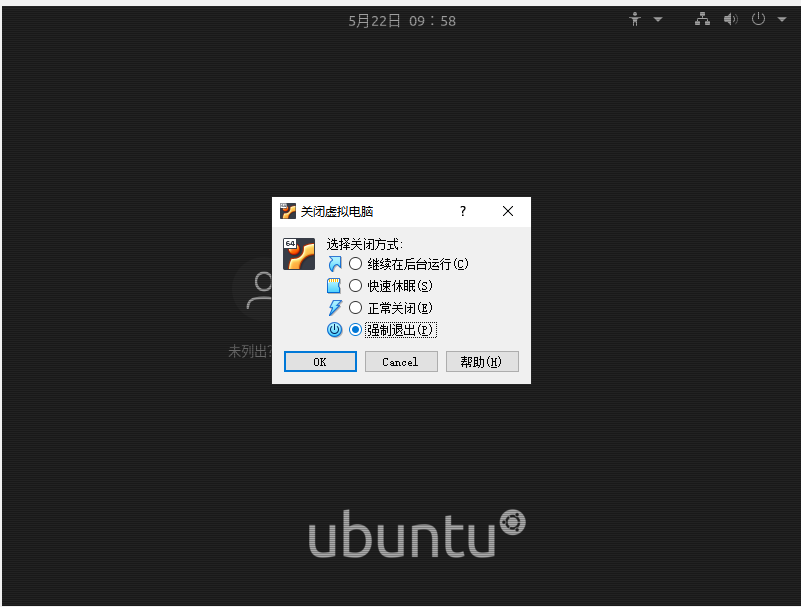Click the VirtualBox icon in dialog title bar
This screenshot has height=607, width=801.
288,211
